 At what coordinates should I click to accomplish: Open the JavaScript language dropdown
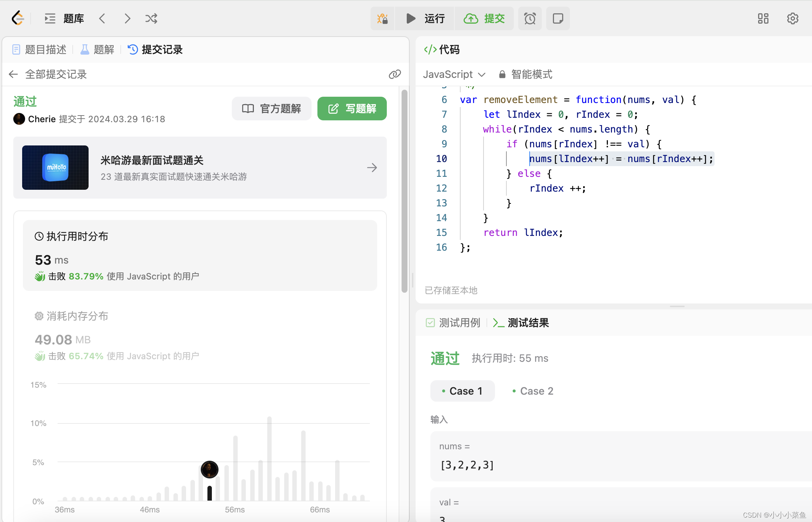(454, 75)
